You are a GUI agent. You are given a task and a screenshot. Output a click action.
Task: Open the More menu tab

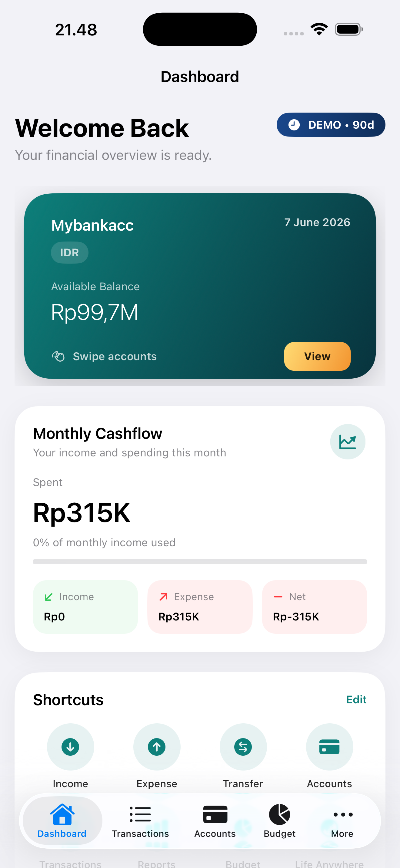click(x=342, y=821)
